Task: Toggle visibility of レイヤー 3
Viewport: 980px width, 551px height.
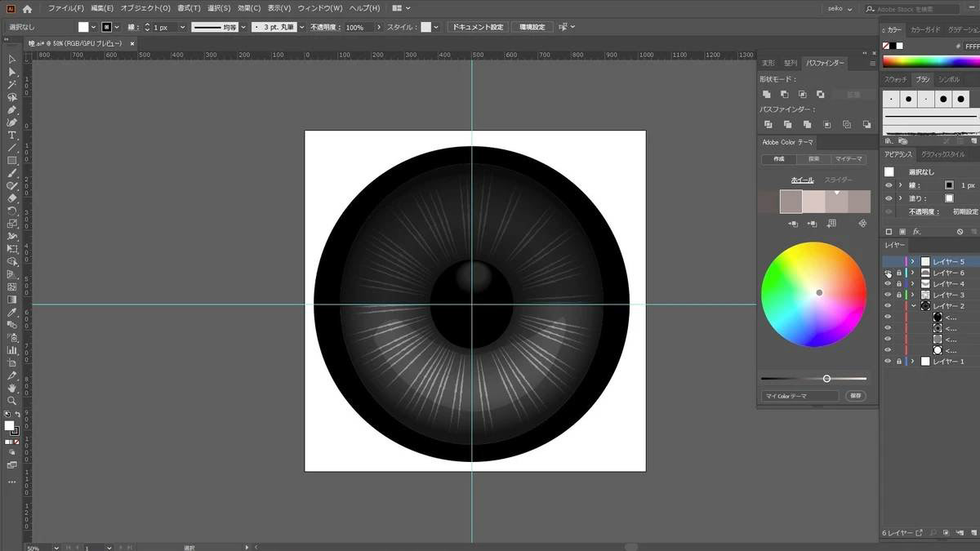Action: point(889,295)
